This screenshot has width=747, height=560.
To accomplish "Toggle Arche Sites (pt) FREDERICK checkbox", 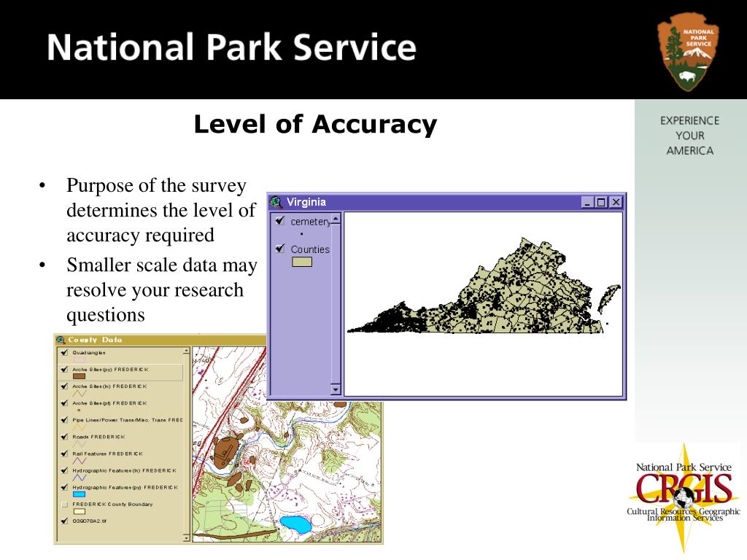I will click(x=64, y=403).
